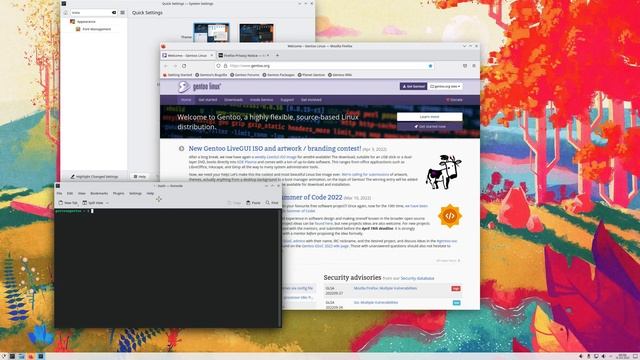Image resolution: width=640 pixels, height=360 pixels.
Task: Select the Konsole terminal icon in taskbar
Action: coord(12,356)
